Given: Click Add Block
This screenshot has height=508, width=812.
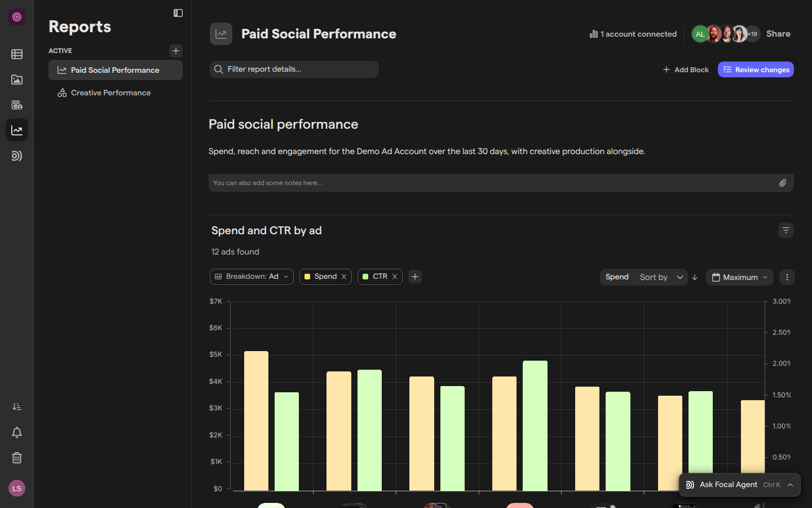Looking at the screenshot, I should tap(686, 69).
